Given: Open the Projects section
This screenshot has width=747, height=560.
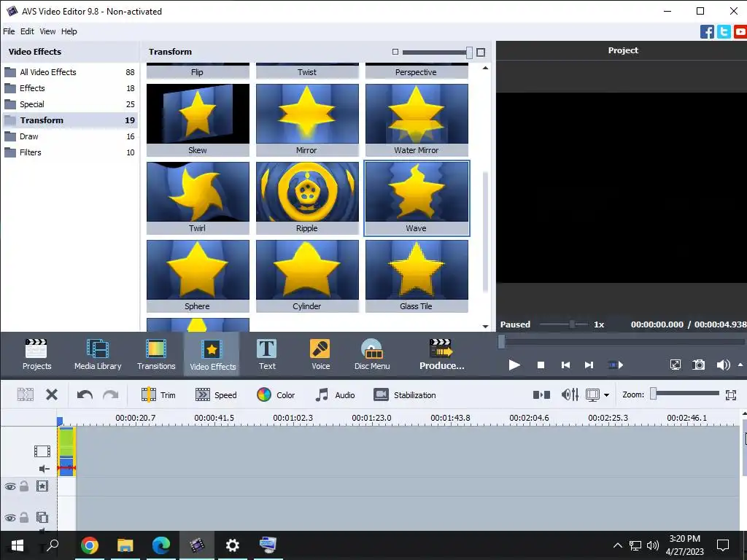Looking at the screenshot, I should click(x=36, y=354).
